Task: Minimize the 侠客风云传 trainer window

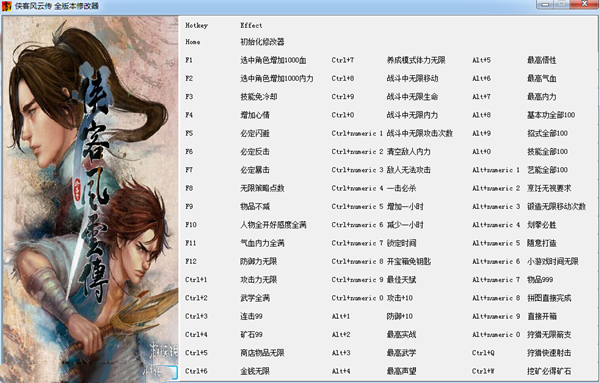Action: 545,5
